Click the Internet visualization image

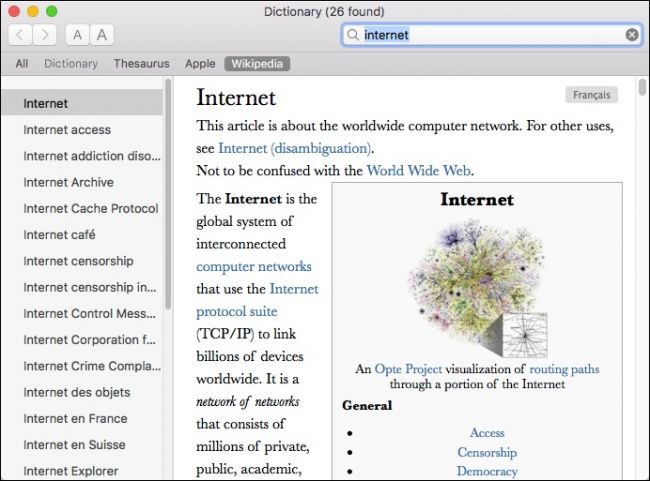click(x=478, y=288)
